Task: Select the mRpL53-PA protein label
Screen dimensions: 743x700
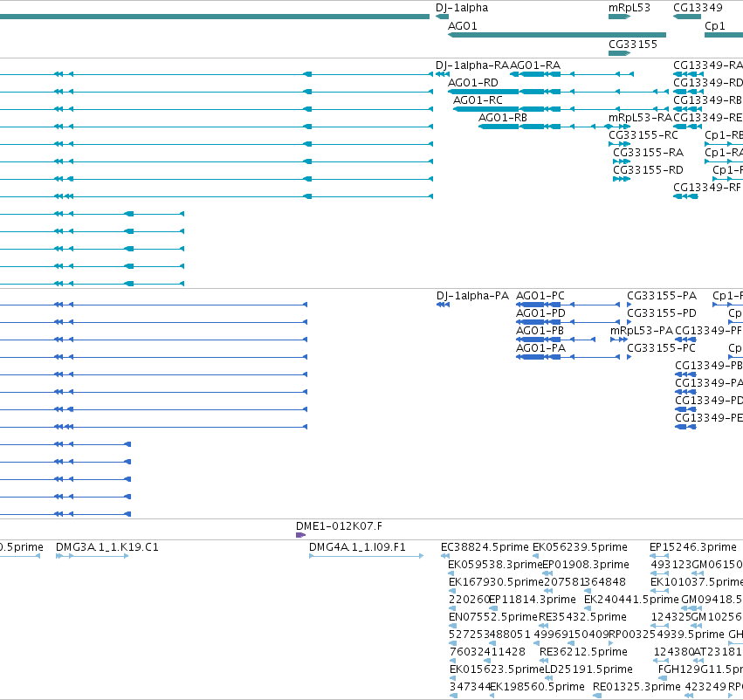Action: click(642, 331)
